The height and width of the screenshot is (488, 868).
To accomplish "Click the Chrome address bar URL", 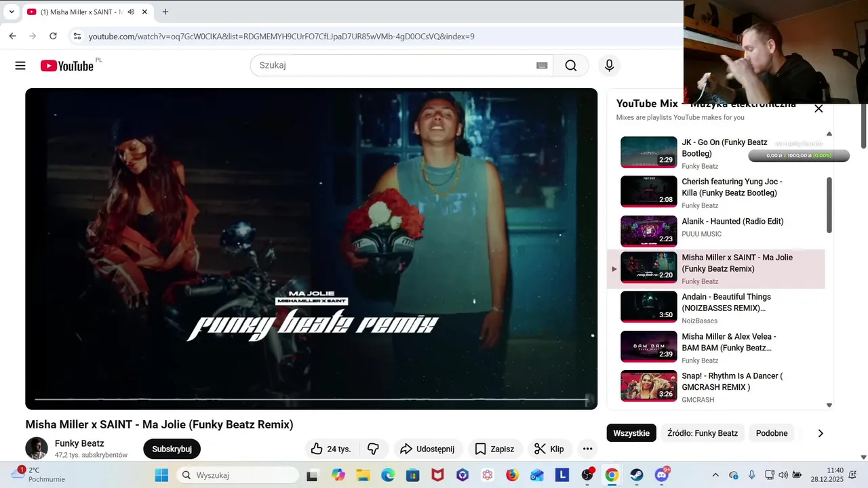I will click(281, 36).
